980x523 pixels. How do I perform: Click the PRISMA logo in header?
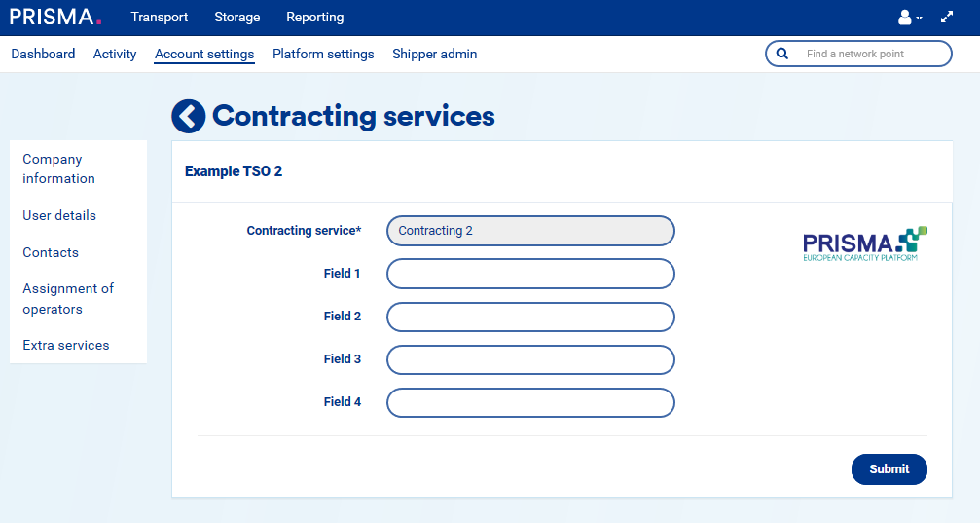coord(54,17)
